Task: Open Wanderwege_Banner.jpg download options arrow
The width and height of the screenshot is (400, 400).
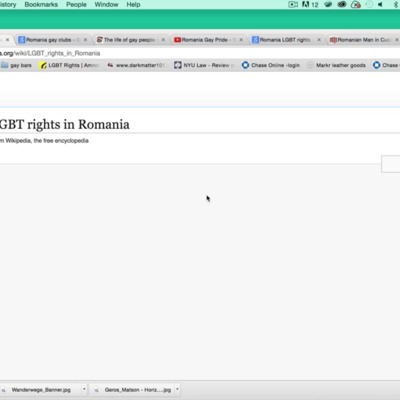Action: (x=84, y=389)
